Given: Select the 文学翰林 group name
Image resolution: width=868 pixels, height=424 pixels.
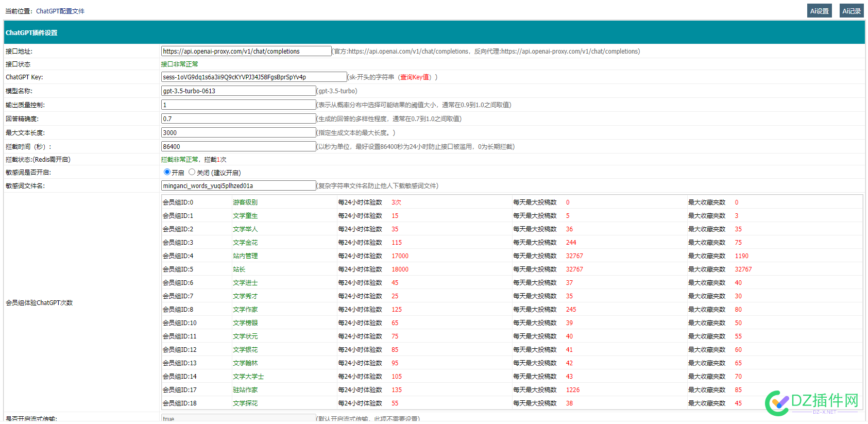Looking at the screenshot, I should point(245,363).
